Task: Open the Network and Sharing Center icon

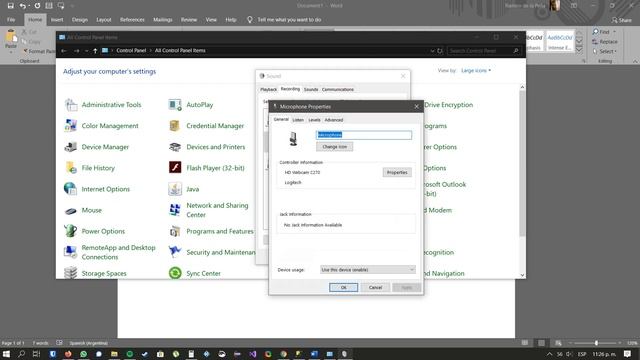Action: (175, 210)
